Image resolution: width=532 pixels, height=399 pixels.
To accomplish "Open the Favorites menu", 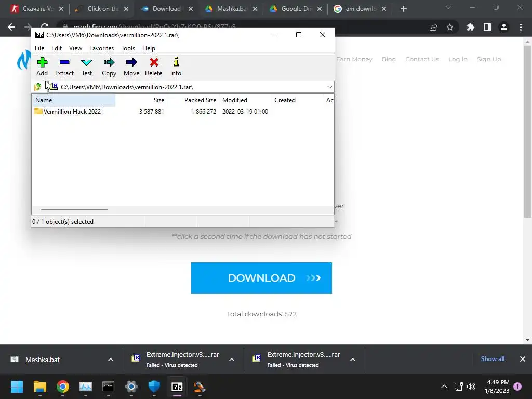I will pyautogui.click(x=101, y=48).
